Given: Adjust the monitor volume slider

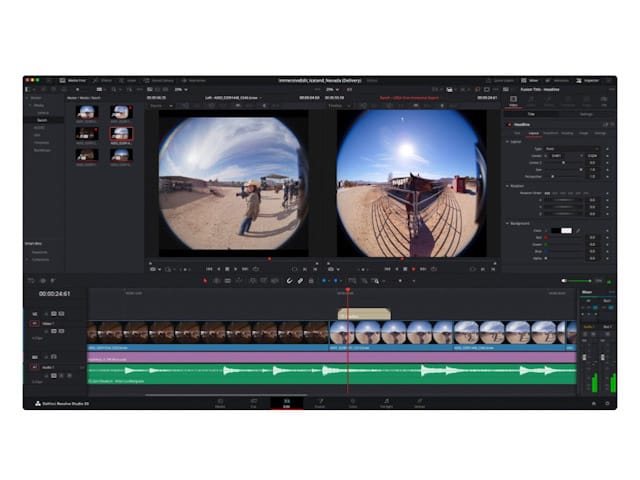Looking at the screenshot, I should coord(578,281).
